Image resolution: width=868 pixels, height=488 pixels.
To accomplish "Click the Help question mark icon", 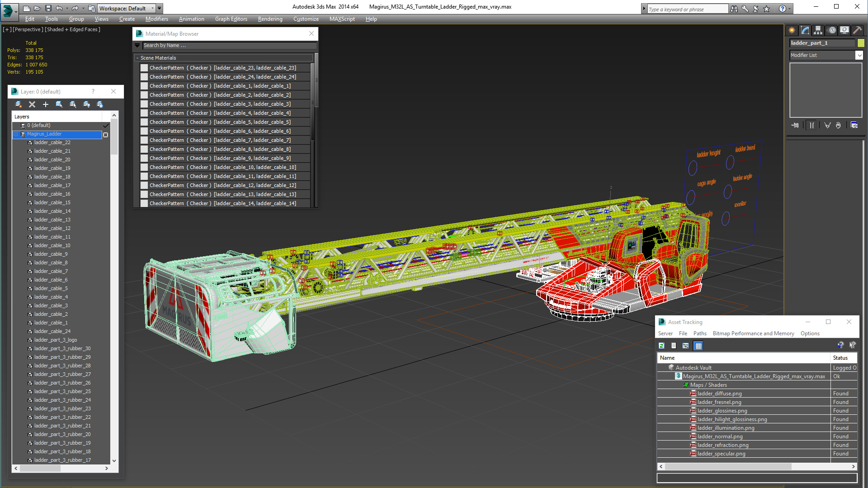I will coord(782,9).
